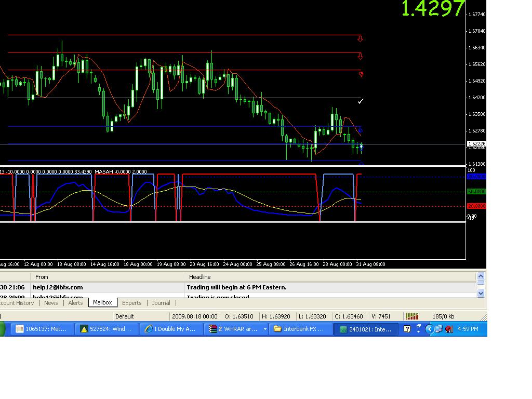Click the connection status bars icon in status bar

tap(412, 316)
